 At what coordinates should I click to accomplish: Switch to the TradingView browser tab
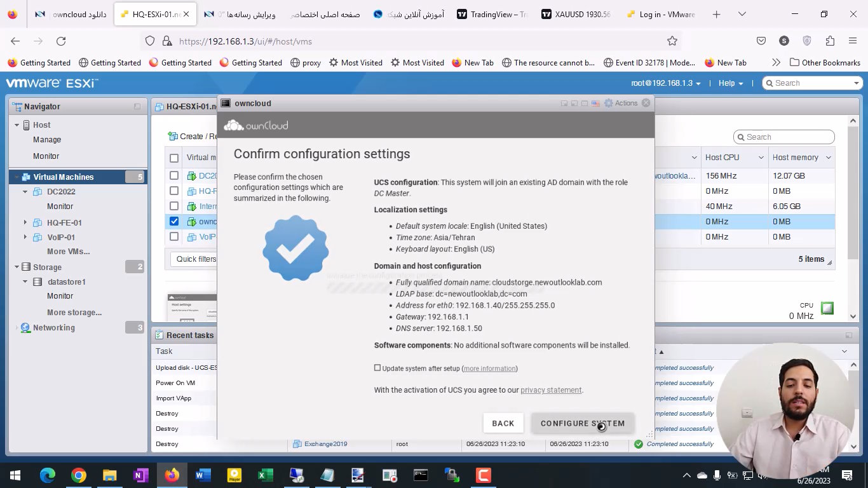(x=492, y=14)
